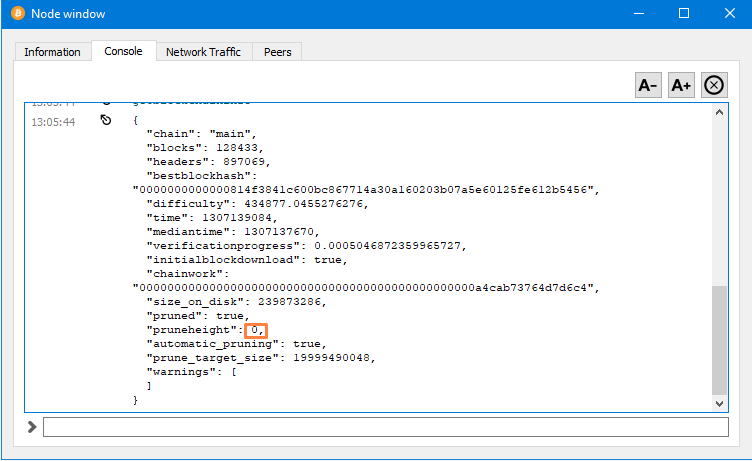Open the Network Traffic tab
This screenshot has width=752, height=461.
coord(203,52)
